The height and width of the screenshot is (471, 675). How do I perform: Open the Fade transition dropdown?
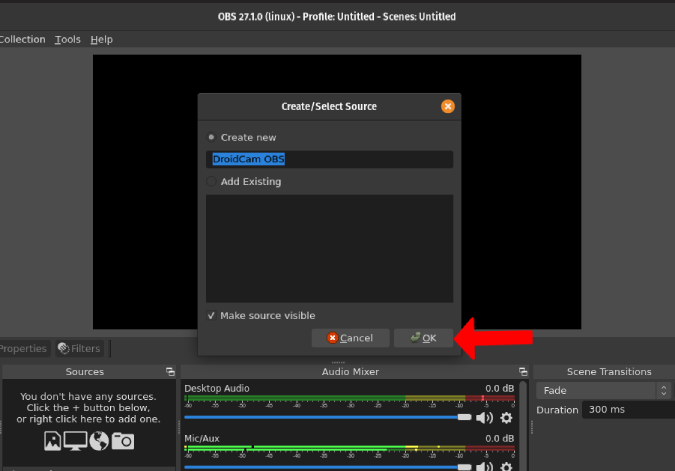[603, 390]
